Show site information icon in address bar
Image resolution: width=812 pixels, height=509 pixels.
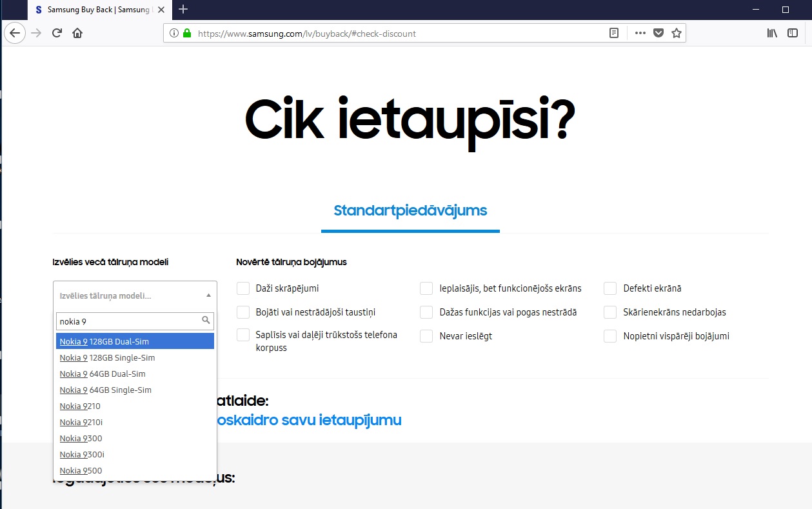coord(174,33)
